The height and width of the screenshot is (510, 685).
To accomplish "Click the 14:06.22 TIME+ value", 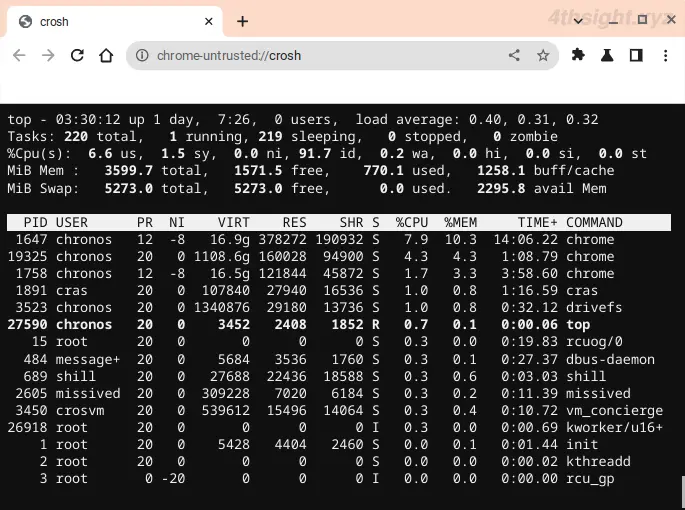I will coord(526,239).
